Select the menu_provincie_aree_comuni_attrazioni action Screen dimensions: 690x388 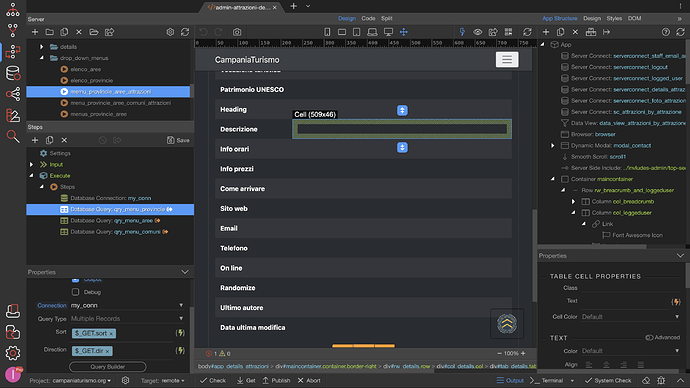point(121,103)
